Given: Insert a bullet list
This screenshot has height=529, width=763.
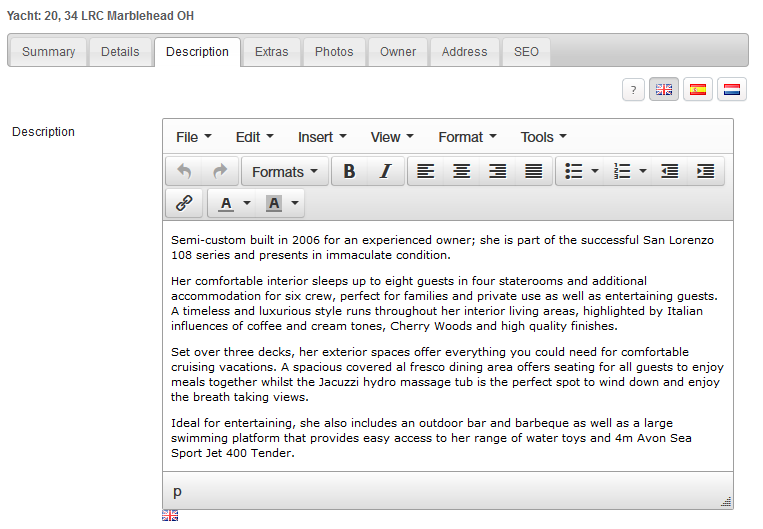Looking at the screenshot, I should coord(574,171).
